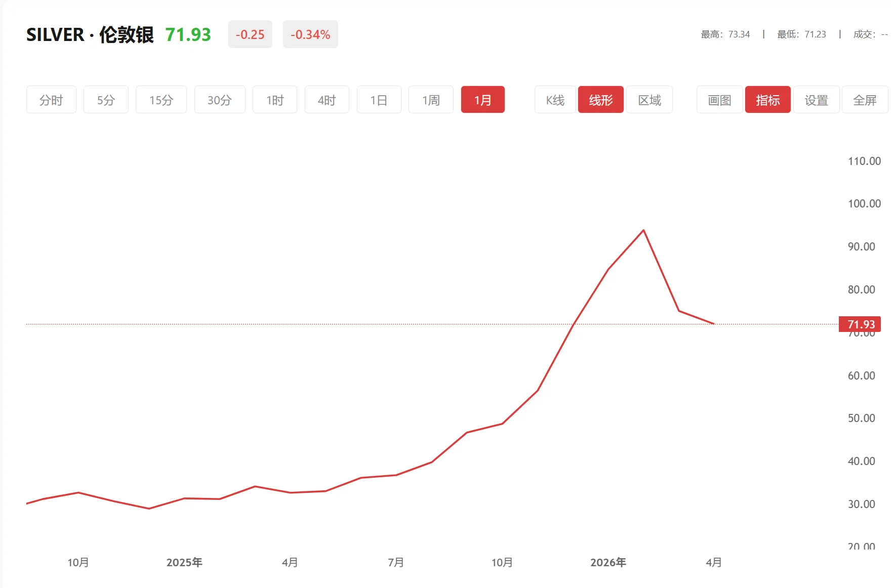The width and height of the screenshot is (893, 588).
Task: Select the 1日 daily timeframe
Action: coord(379,100)
